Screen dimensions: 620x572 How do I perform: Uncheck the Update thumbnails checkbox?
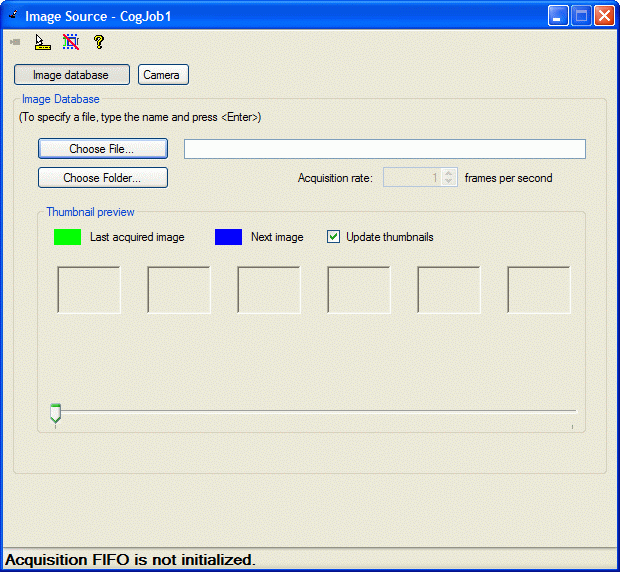pyautogui.click(x=333, y=237)
